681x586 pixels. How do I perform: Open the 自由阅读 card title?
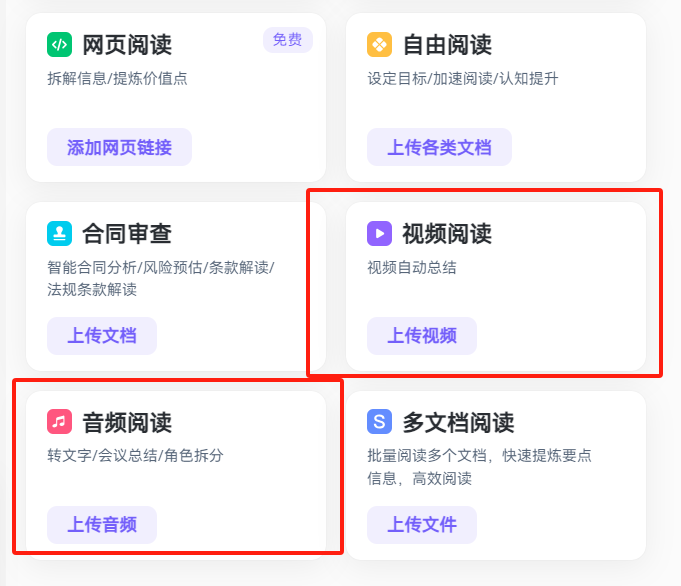(x=447, y=45)
